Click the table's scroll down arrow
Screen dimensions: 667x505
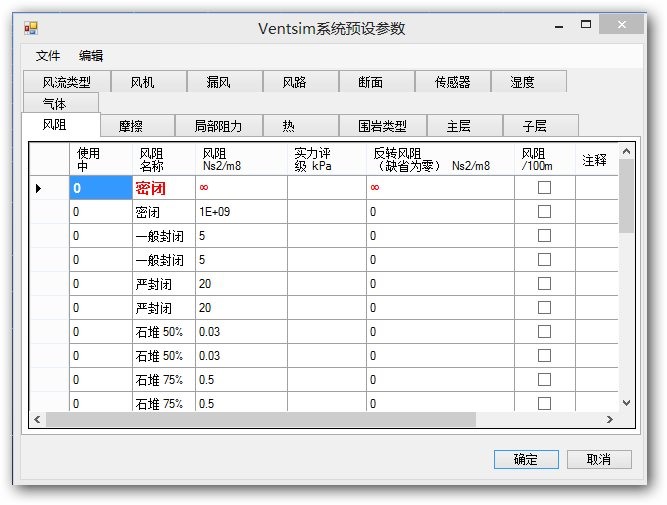pyautogui.click(x=626, y=402)
